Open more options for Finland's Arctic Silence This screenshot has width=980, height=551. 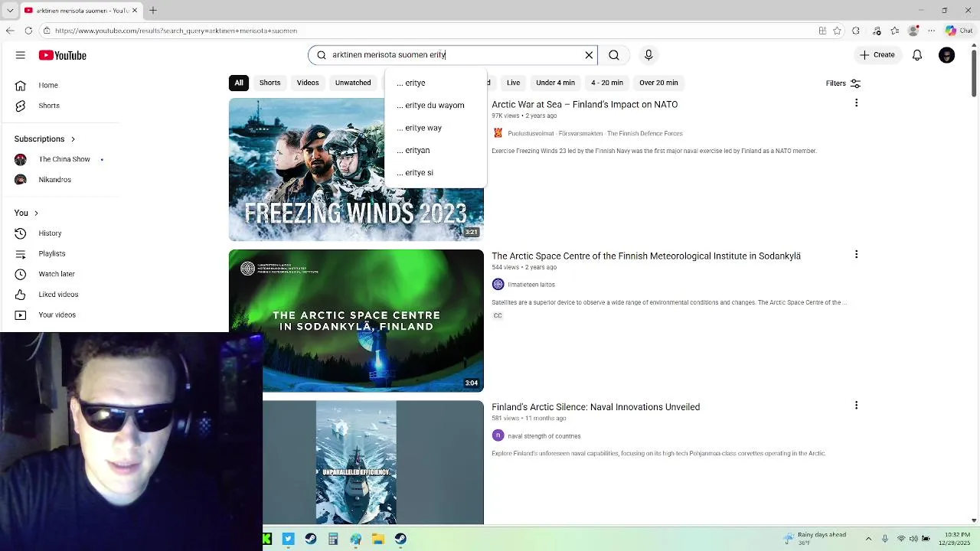[856, 406]
